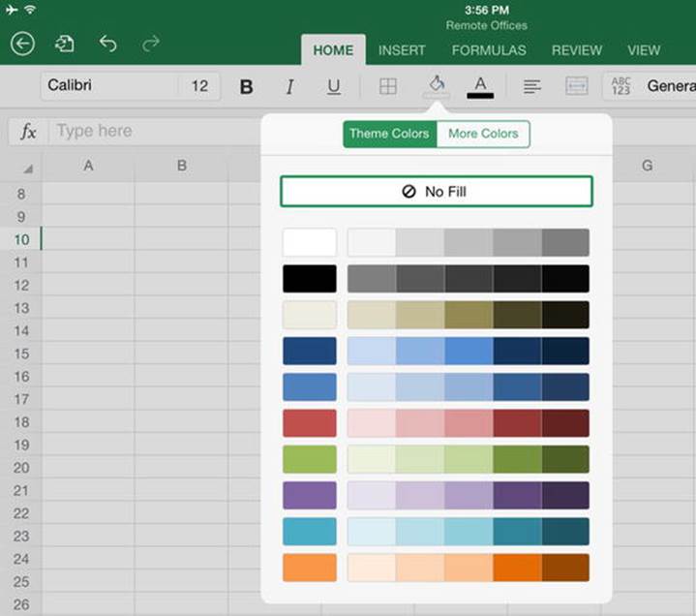This screenshot has height=616, width=696.
Task: Pick the cream base color swatch
Action: [x=310, y=315]
